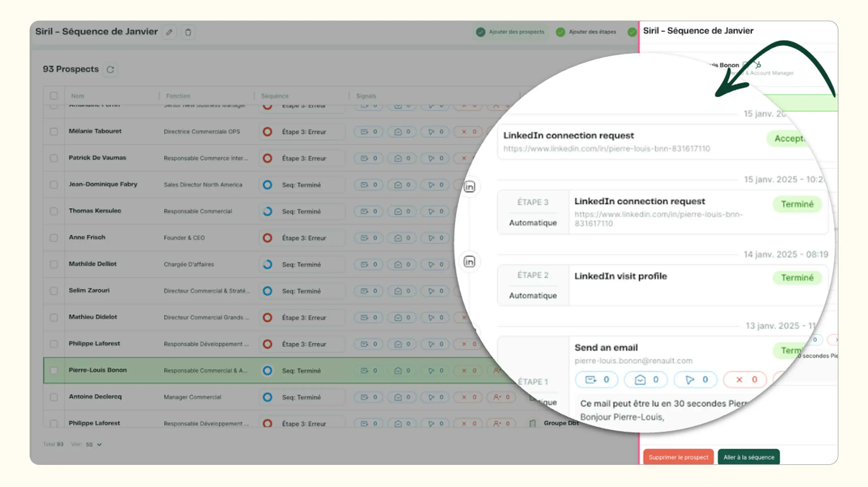This screenshot has width=868, height=487.
Task: Check the box for Mélanie Tabouret
Action: (x=54, y=132)
